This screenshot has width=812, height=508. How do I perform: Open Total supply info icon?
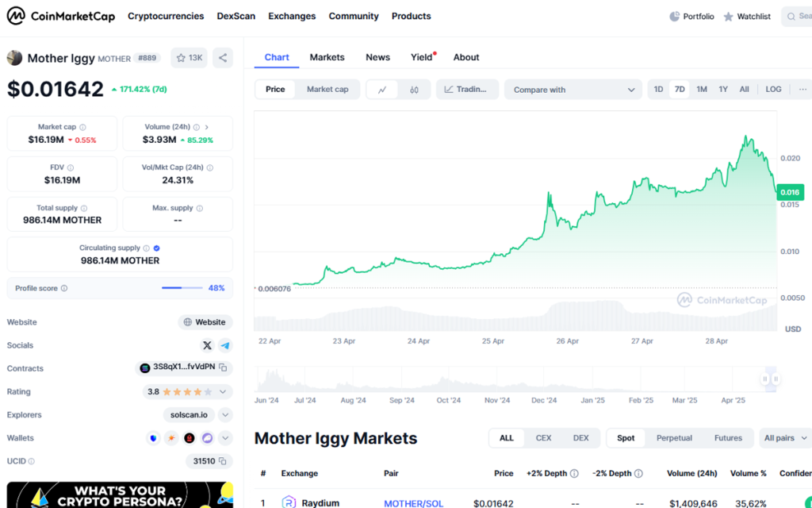coord(84,209)
